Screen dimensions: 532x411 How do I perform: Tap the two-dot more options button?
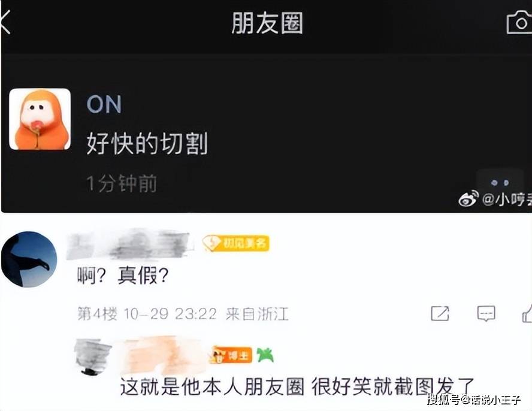[500, 183]
